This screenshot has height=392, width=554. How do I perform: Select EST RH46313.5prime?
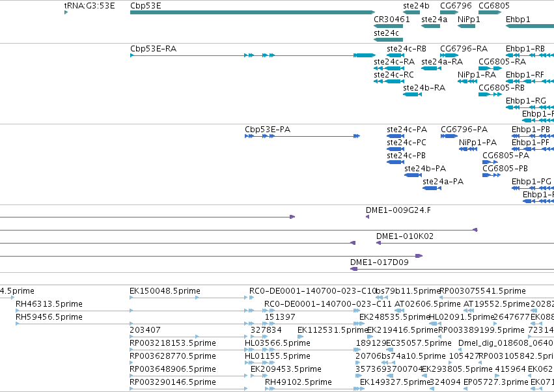(188, 311)
